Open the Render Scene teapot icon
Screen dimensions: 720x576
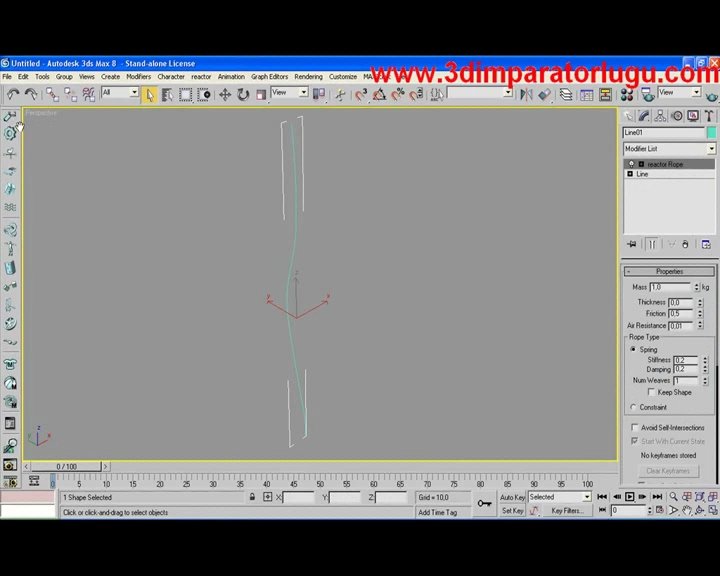pos(647,95)
